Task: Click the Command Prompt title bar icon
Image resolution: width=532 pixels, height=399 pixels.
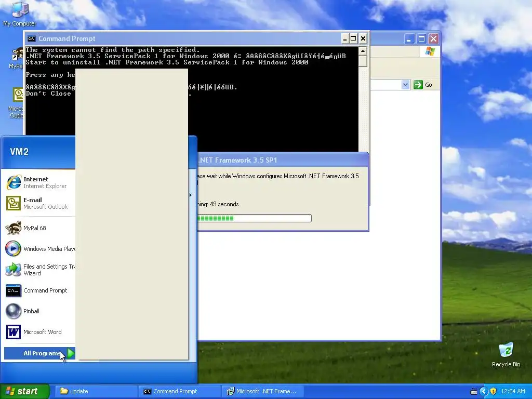Action: click(32, 38)
